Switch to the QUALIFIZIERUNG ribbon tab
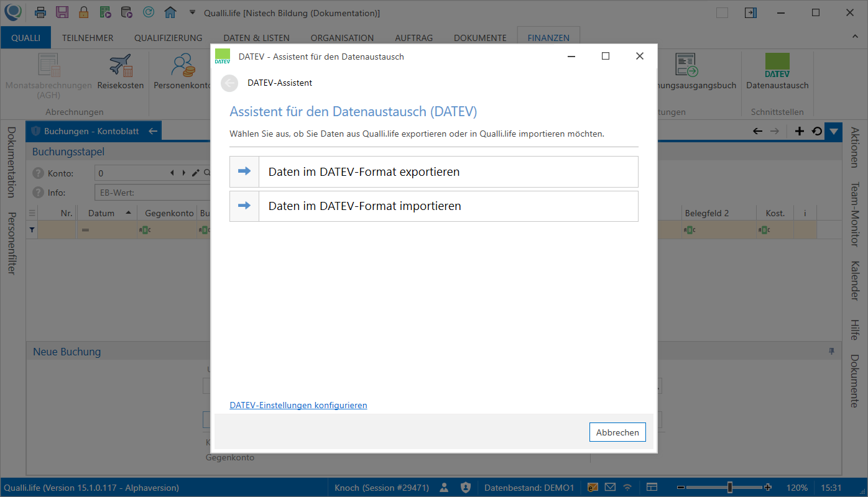 pyautogui.click(x=169, y=38)
